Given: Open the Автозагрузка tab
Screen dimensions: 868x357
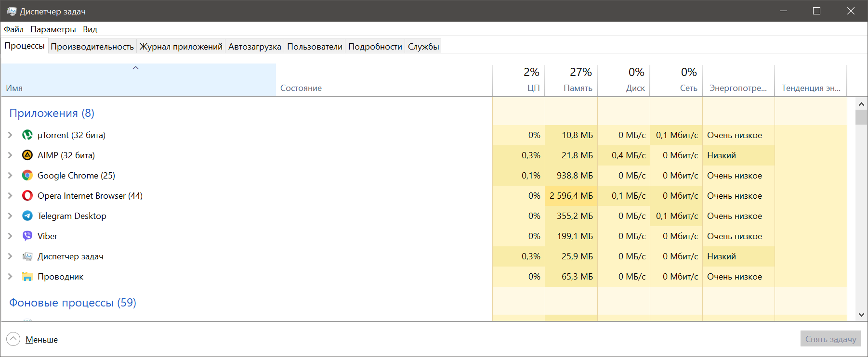Looking at the screenshot, I should pyautogui.click(x=254, y=47).
